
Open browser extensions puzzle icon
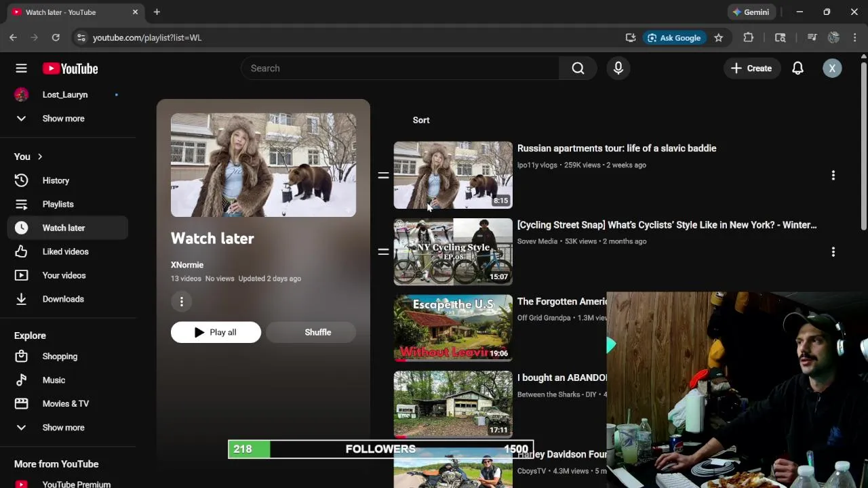tap(749, 38)
